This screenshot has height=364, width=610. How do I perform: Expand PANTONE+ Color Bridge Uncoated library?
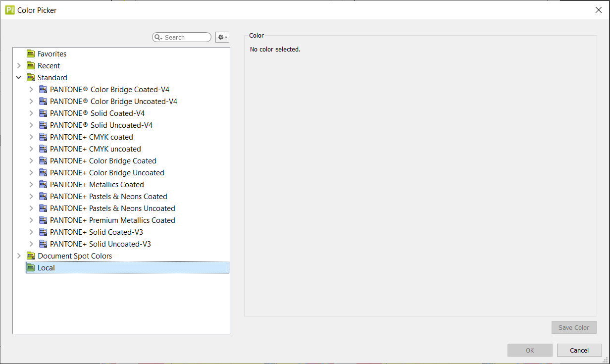coord(31,173)
